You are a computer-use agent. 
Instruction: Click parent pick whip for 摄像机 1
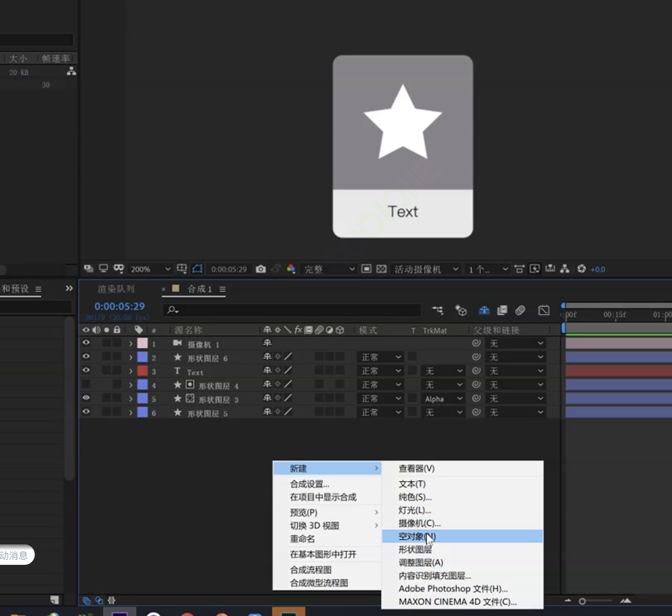(x=476, y=343)
